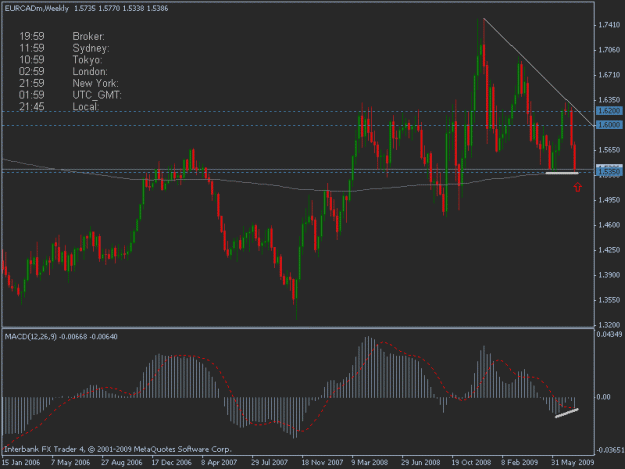Click the 02:59 London time value
Image resolution: width=625 pixels, height=469 pixels.
[32, 71]
